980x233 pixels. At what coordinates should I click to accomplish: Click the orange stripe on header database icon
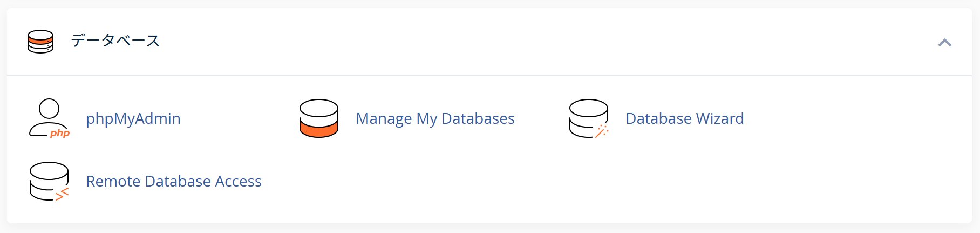pos(40,40)
